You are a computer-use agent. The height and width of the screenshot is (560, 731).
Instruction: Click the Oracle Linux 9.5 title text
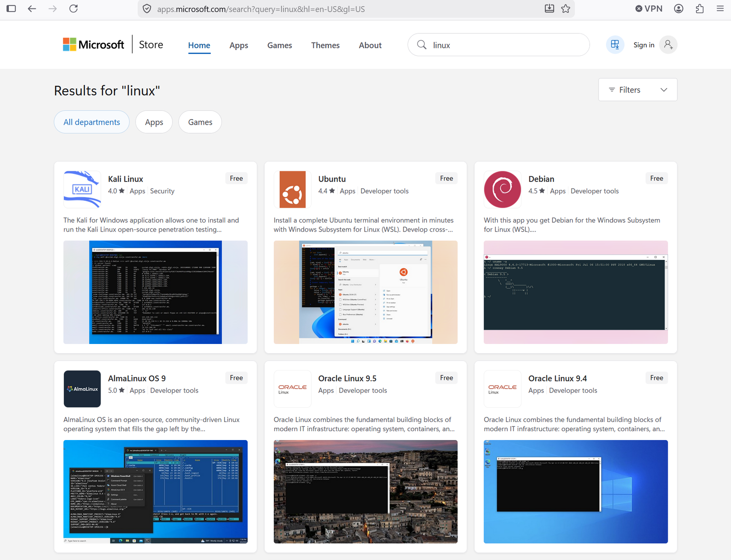point(347,378)
